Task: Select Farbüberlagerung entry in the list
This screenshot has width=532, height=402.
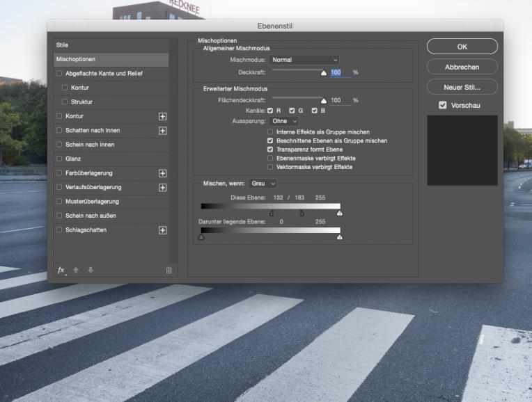Action: 111,173
